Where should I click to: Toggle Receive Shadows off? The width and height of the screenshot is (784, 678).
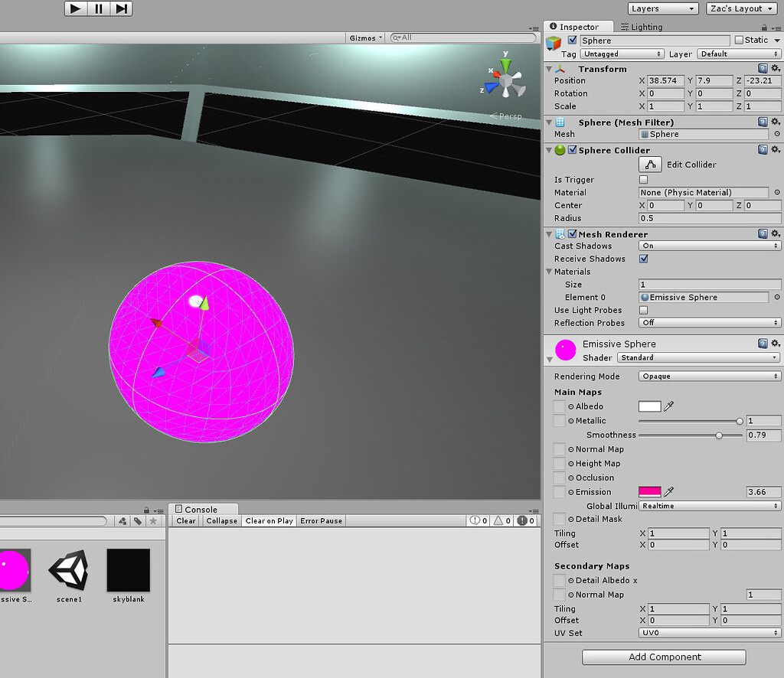(644, 259)
